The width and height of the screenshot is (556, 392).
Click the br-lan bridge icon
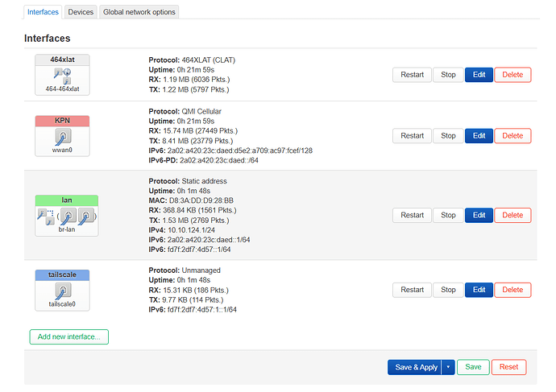pyautogui.click(x=67, y=215)
